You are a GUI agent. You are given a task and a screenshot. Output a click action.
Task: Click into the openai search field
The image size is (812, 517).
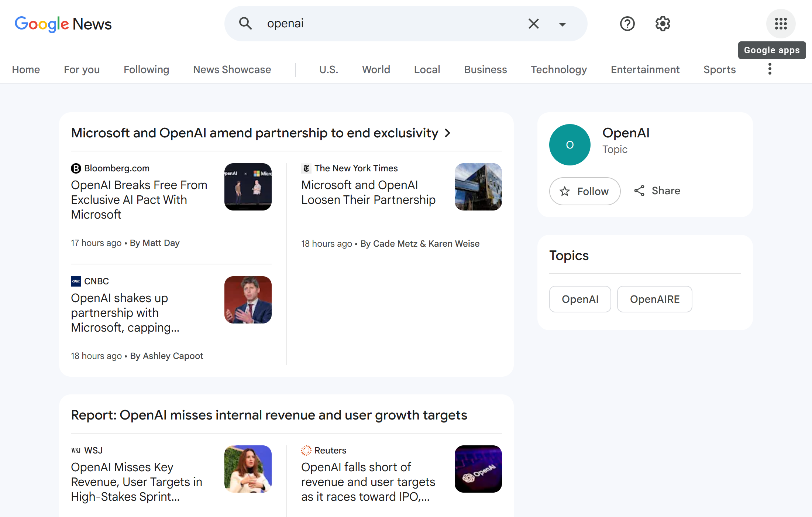click(x=388, y=24)
